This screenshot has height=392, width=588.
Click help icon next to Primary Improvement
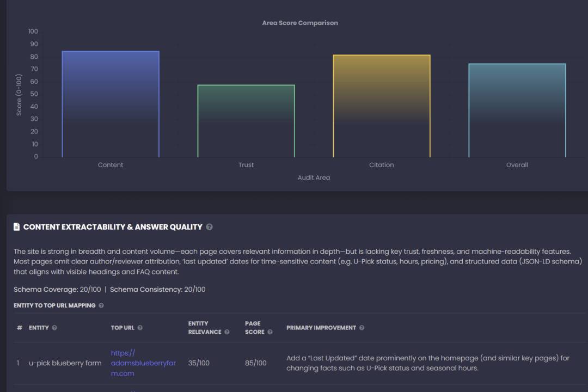tap(362, 328)
